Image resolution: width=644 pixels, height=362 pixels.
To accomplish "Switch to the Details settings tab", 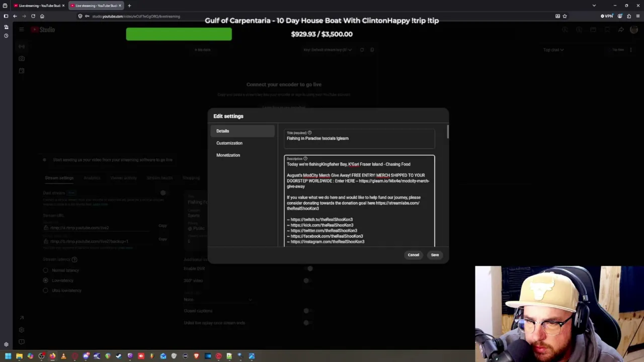I will tap(243, 131).
